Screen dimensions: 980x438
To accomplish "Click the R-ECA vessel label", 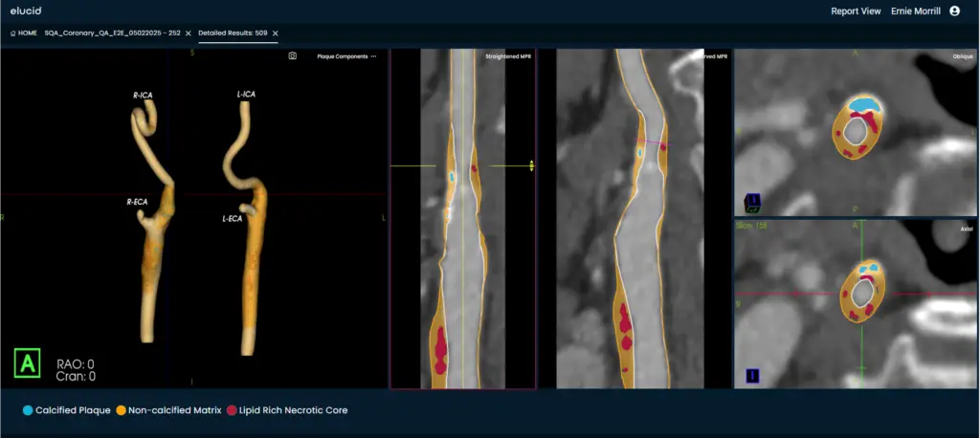I will pyautogui.click(x=138, y=203).
